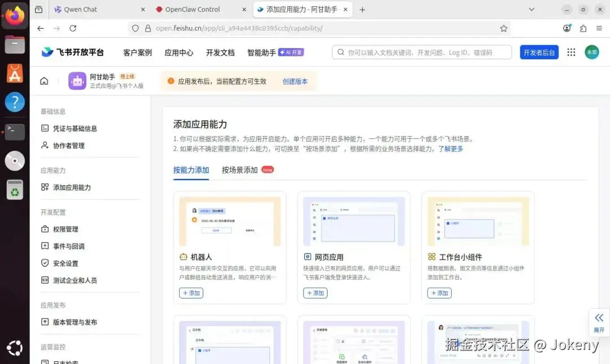Switch to the OpenClaw Control tab
610x364 pixels.
(200, 10)
